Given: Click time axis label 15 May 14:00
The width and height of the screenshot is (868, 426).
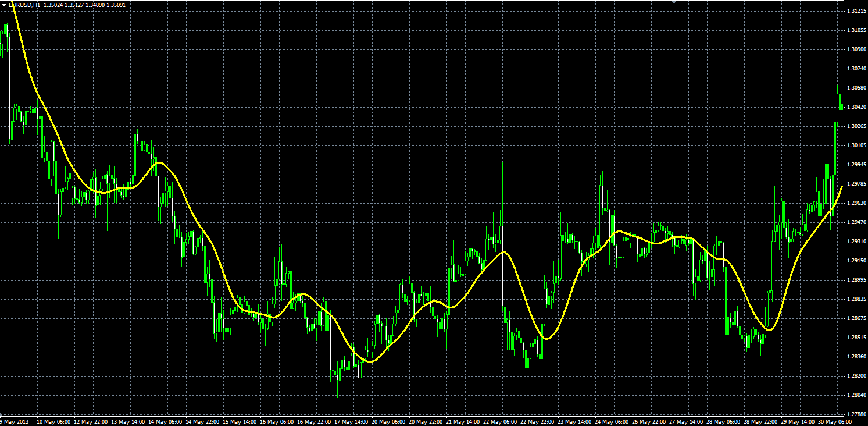Looking at the screenshot, I should pos(240,421).
